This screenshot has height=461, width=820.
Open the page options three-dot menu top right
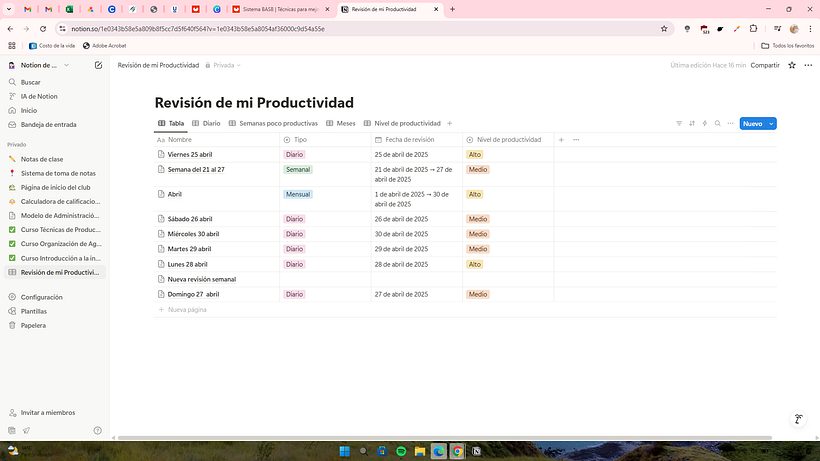806,65
